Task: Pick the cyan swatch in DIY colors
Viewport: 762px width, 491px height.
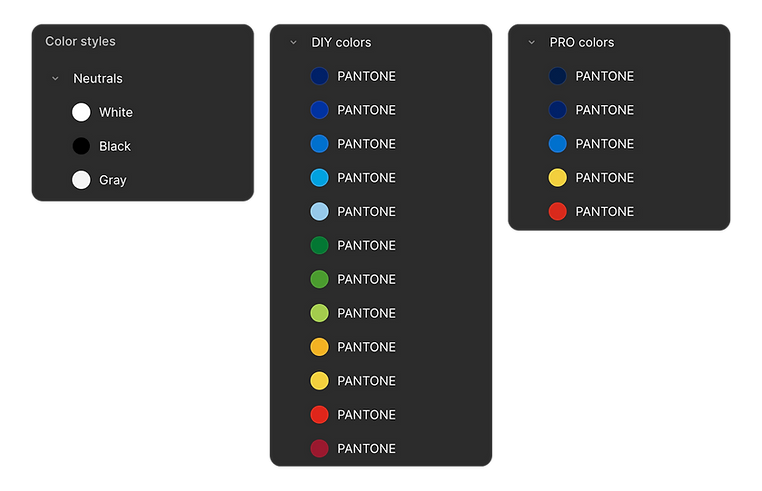Action: (x=319, y=177)
